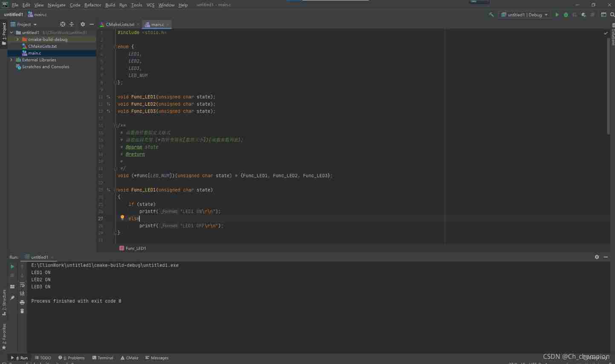Toggle the Terminal tool window button

click(x=103, y=358)
